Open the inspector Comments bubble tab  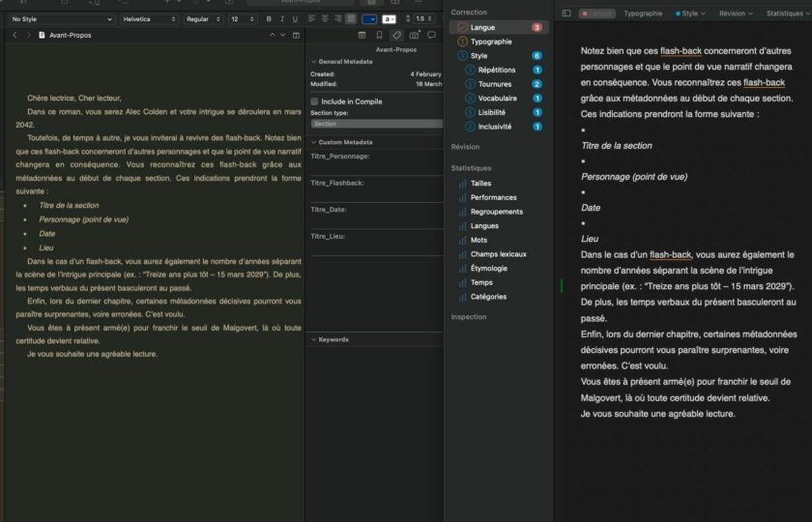click(x=431, y=35)
